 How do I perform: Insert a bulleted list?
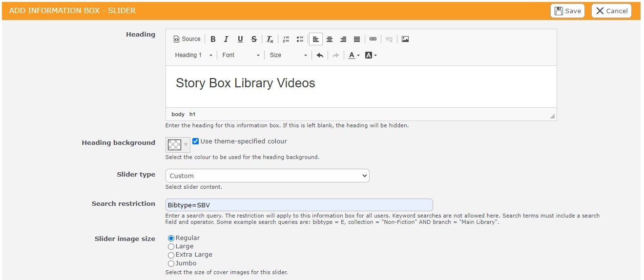(x=300, y=39)
